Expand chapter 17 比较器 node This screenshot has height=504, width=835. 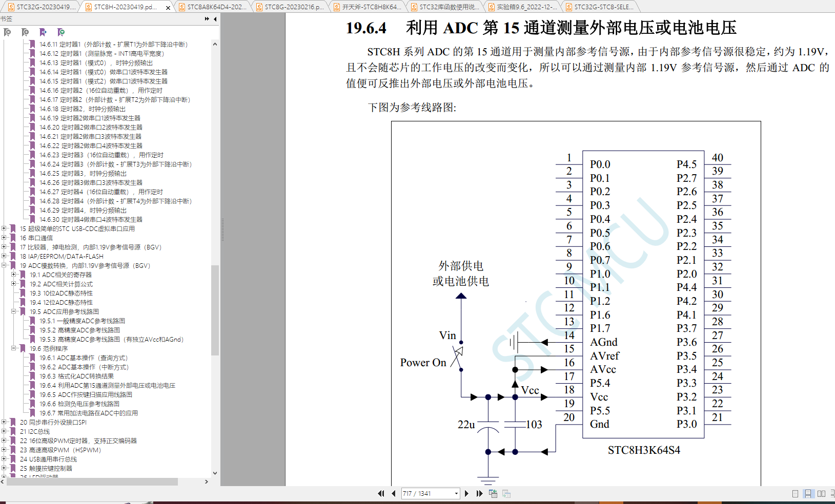click(4, 247)
